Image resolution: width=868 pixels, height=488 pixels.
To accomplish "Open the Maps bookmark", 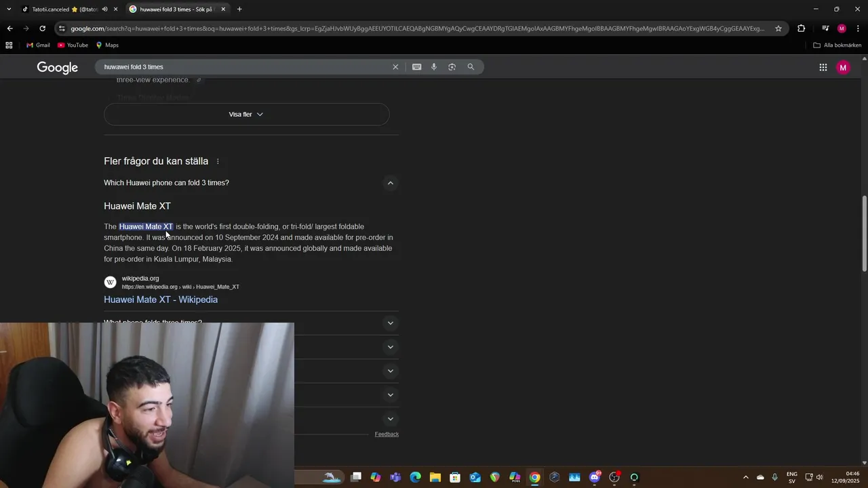I will tap(107, 45).
